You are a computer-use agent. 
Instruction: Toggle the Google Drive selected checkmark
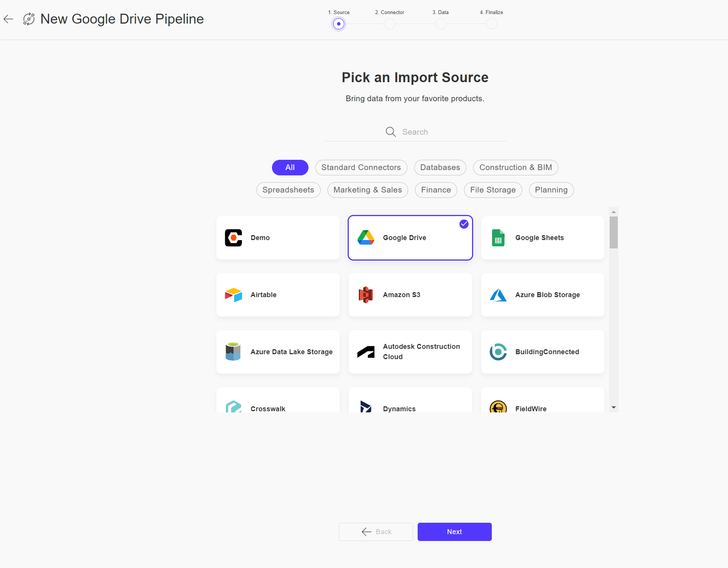pyautogui.click(x=464, y=224)
